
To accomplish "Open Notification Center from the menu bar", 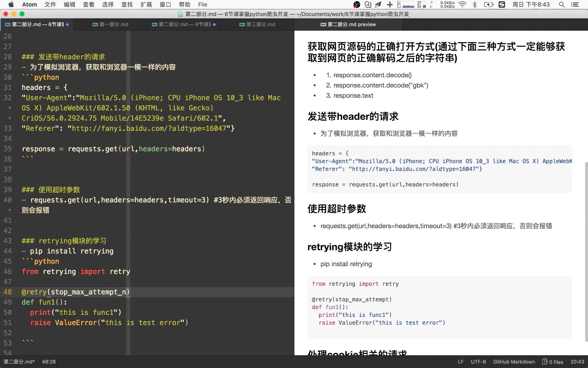I will pos(575,5).
